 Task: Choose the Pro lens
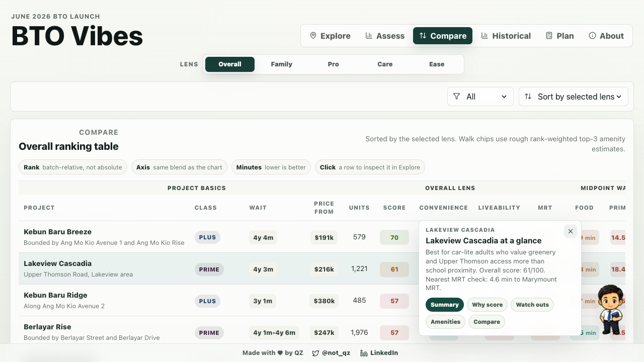tap(333, 64)
